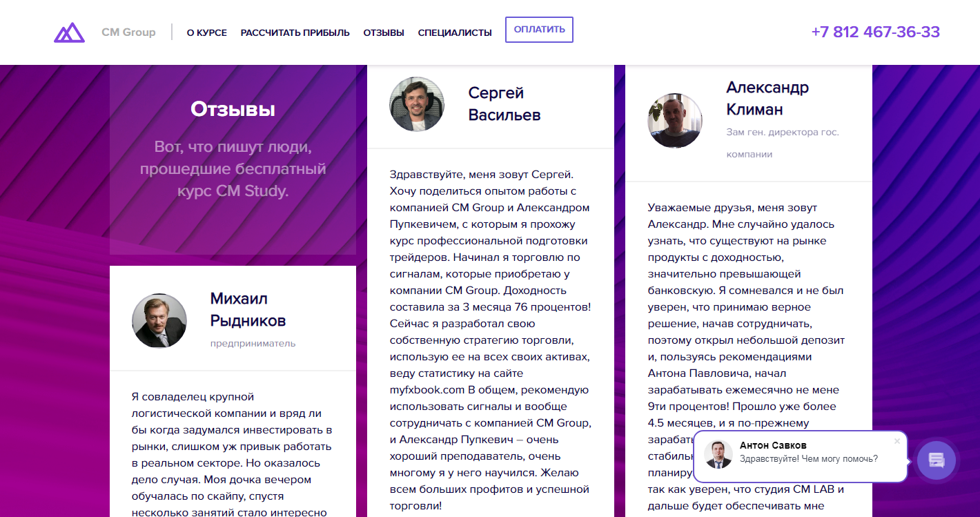This screenshot has width=980, height=517.
Task: Click Александр Климан's profile photo
Action: [675, 121]
